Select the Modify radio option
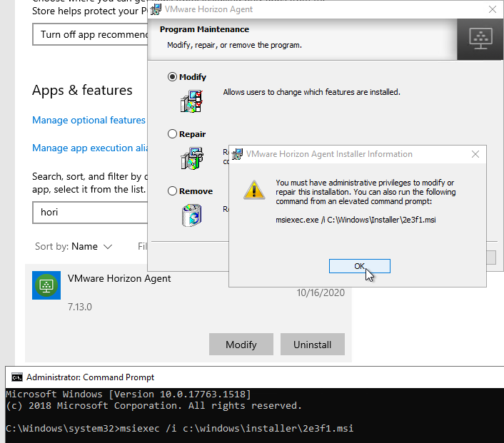 click(x=172, y=77)
